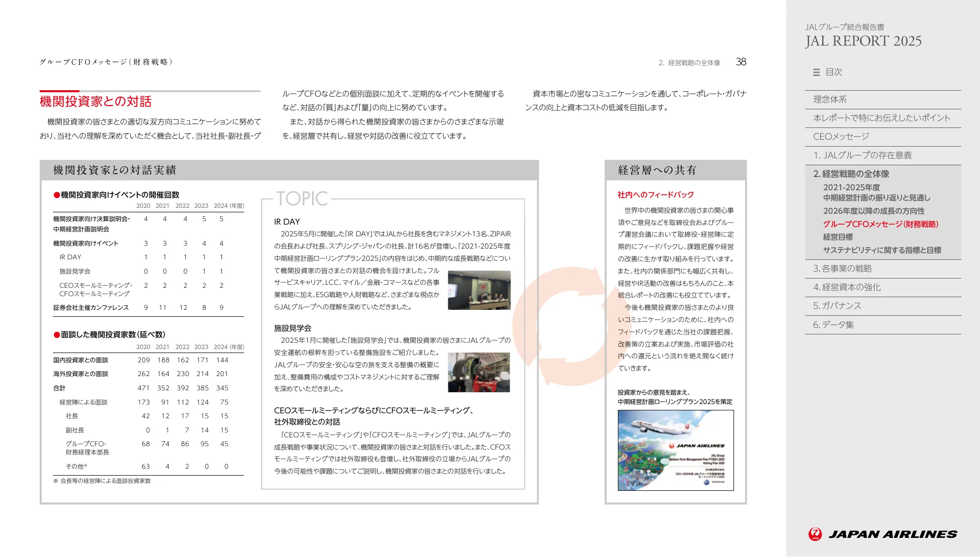Click the IR DAY topic heading
Screen dimensions: 980x557
click(287, 222)
